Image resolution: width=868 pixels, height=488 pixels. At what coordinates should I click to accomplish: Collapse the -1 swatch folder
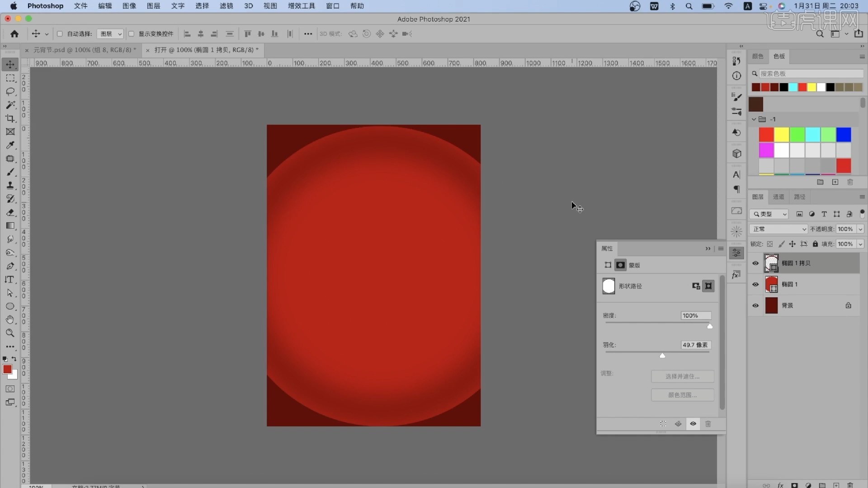click(x=754, y=119)
